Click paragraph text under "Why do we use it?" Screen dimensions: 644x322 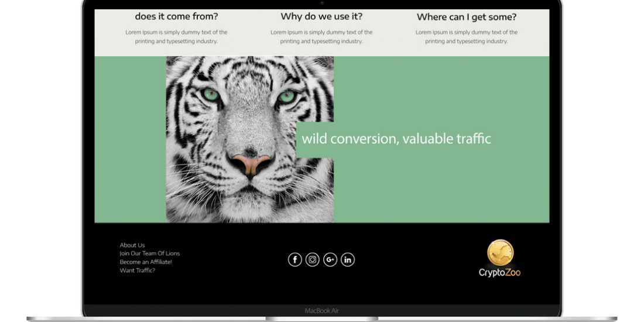coord(321,37)
